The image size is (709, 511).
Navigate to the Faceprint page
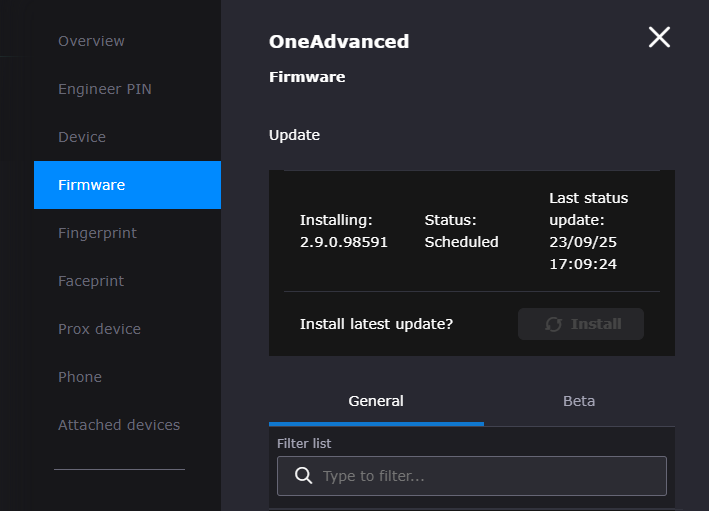pyautogui.click(x=91, y=281)
